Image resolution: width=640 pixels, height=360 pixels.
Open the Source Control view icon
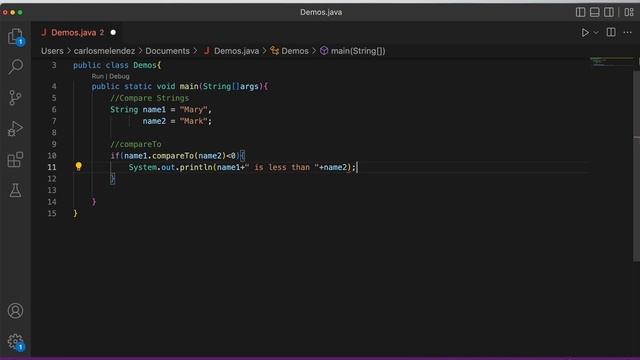(15, 98)
